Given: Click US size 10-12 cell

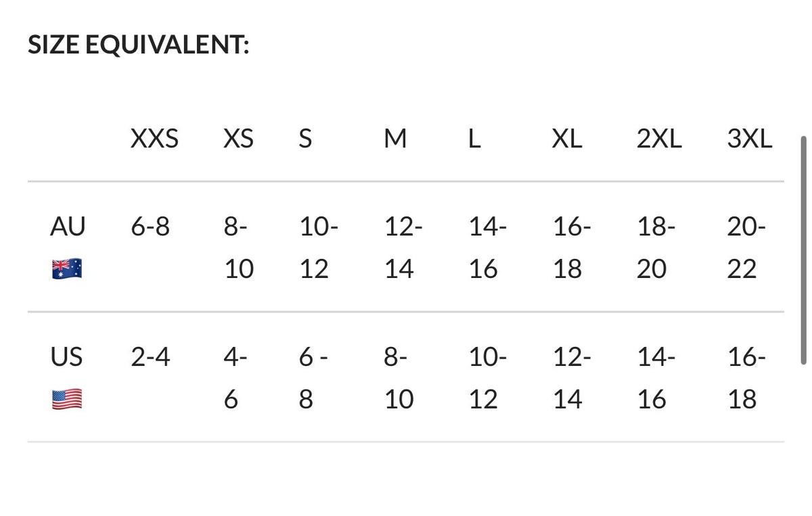Looking at the screenshot, I should pyautogui.click(x=488, y=377).
